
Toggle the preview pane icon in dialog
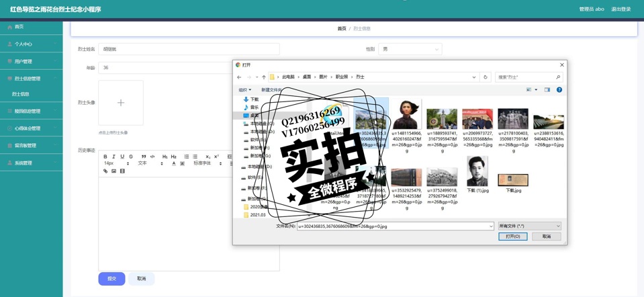coord(547,89)
